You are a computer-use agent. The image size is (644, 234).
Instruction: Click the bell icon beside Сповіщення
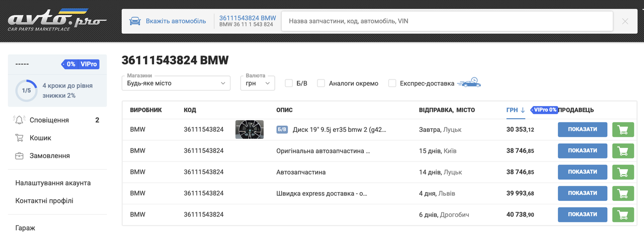pos(20,120)
